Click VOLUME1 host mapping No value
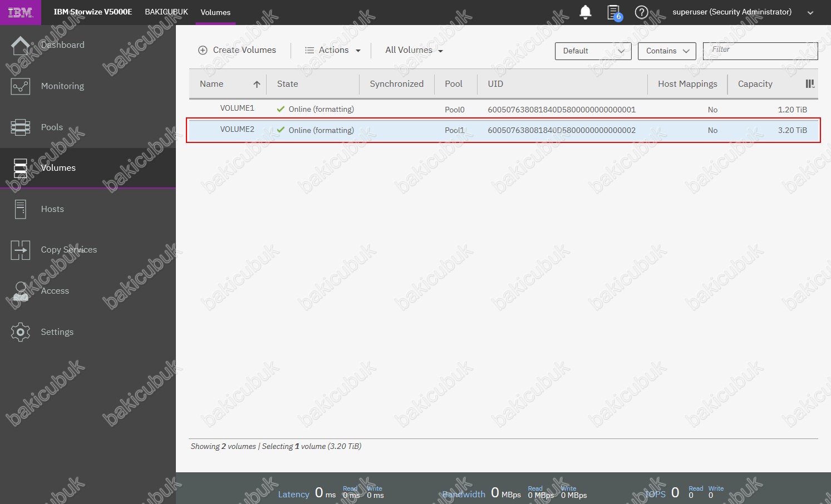Viewport: 831px width, 504px height. click(x=712, y=110)
